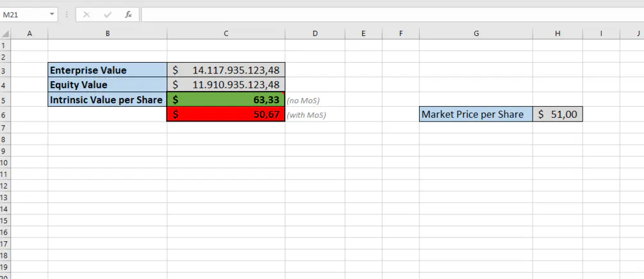Image resolution: width=644 pixels, height=279 pixels.
Task: Click the formula bar options dots handle
Action: pos(67,15)
